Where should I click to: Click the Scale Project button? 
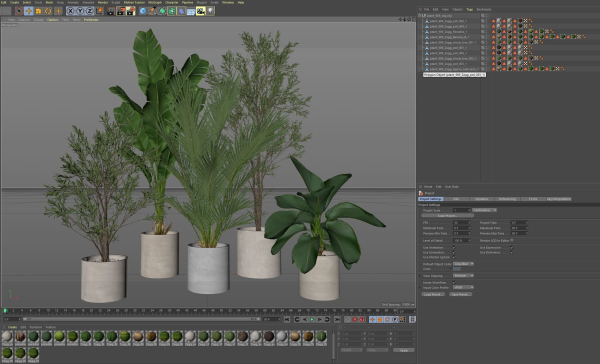click(x=447, y=215)
